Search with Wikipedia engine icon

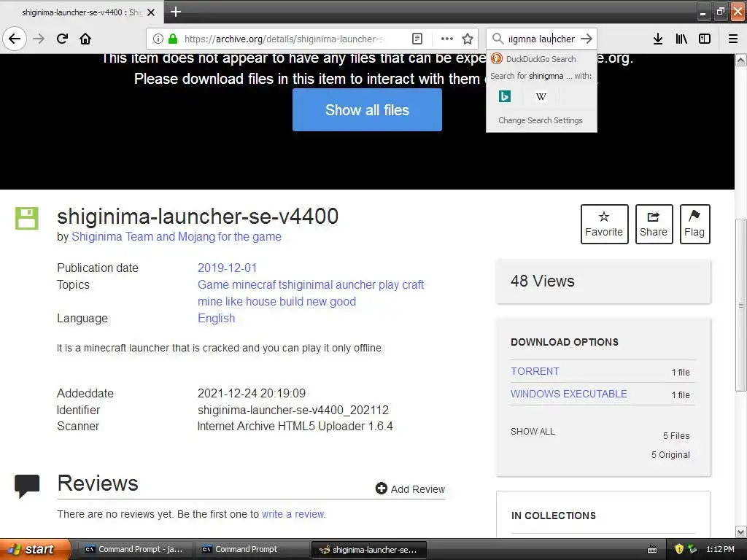[541, 96]
